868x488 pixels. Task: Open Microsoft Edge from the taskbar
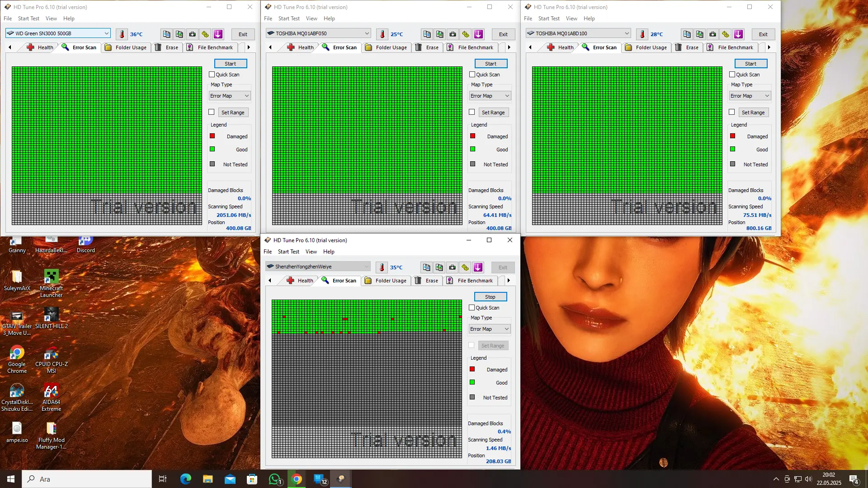click(186, 479)
